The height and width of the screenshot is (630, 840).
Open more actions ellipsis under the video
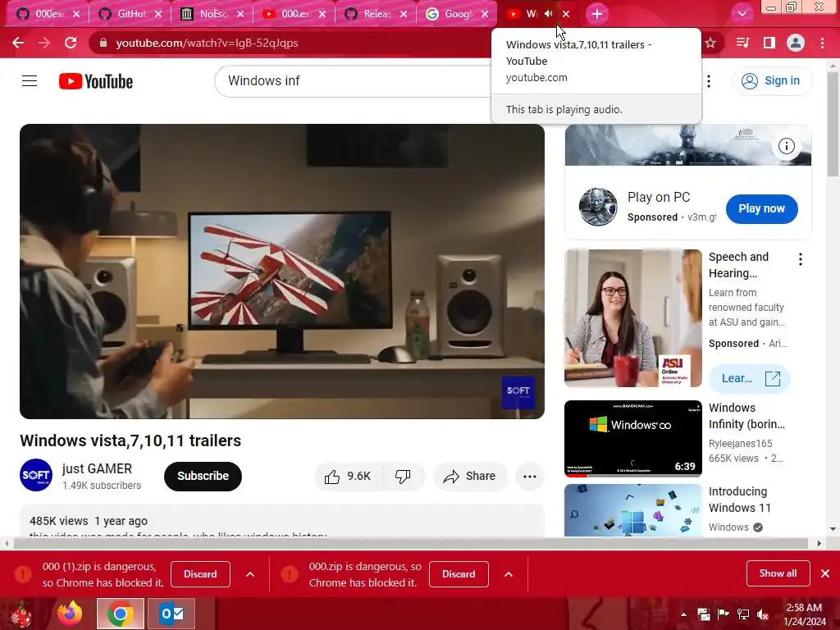530,477
